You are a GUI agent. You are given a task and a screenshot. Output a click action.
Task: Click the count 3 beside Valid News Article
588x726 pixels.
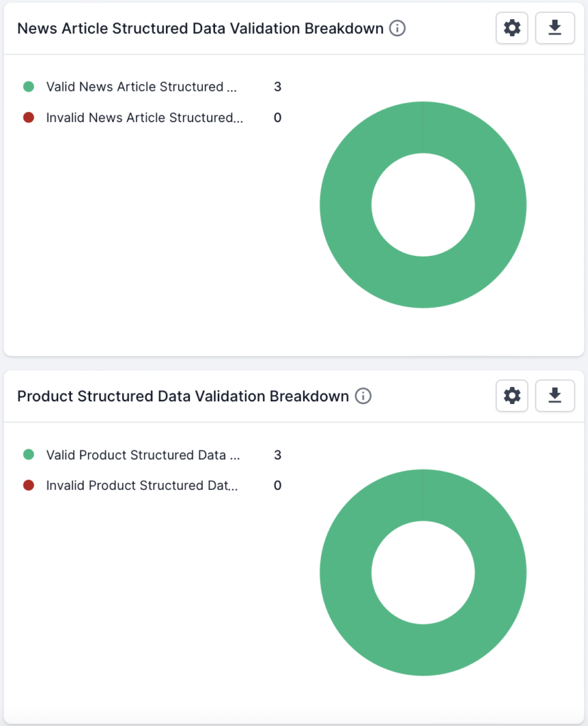(277, 86)
